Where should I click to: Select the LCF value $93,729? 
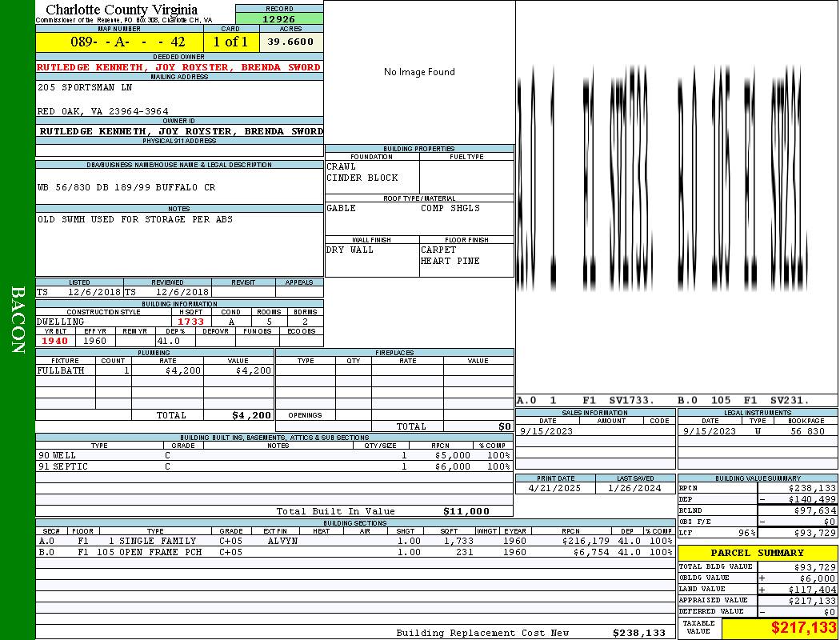coord(815,534)
